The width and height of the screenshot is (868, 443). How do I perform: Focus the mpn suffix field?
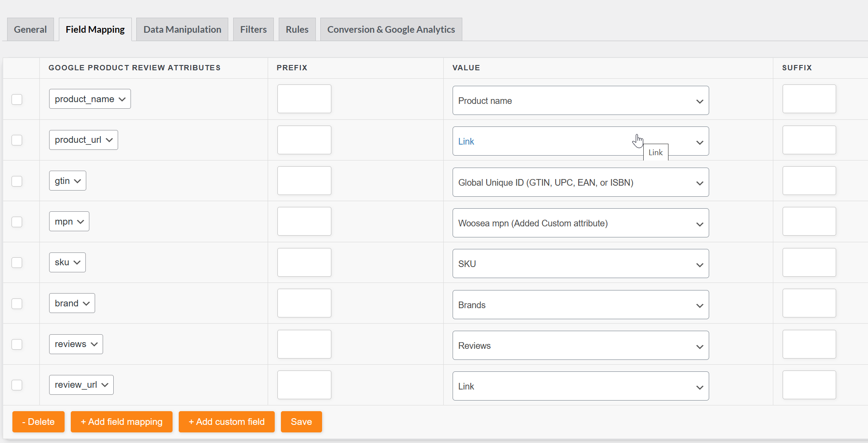point(809,221)
